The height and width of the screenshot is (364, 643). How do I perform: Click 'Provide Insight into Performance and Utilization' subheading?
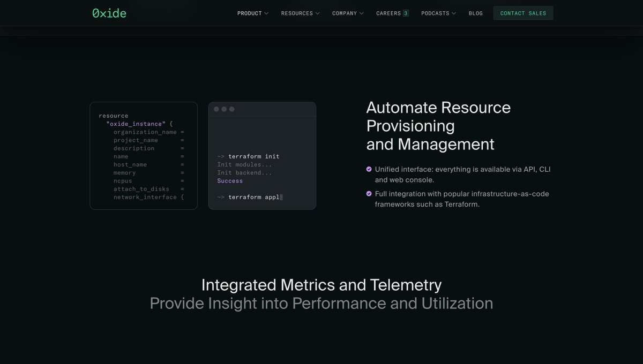pos(322,304)
